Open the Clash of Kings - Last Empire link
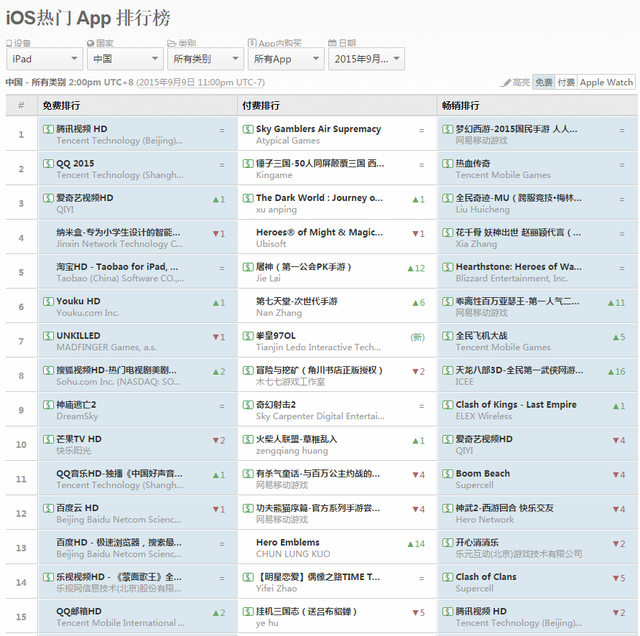640x636 pixels. coord(516,405)
